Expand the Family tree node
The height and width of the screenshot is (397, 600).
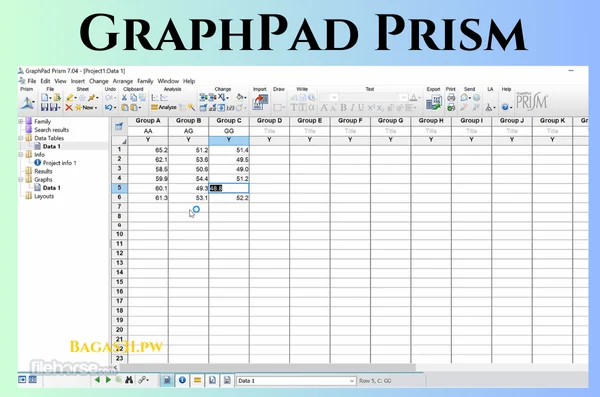pos(21,121)
